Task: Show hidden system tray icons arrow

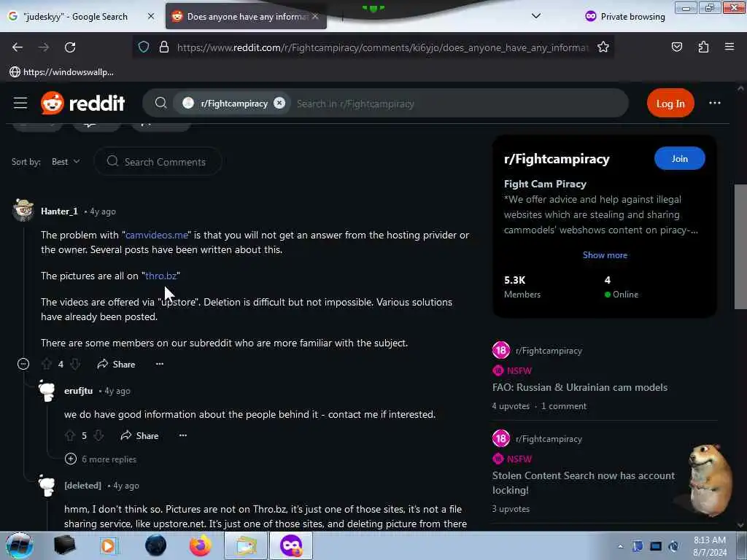Action: (x=620, y=546)
